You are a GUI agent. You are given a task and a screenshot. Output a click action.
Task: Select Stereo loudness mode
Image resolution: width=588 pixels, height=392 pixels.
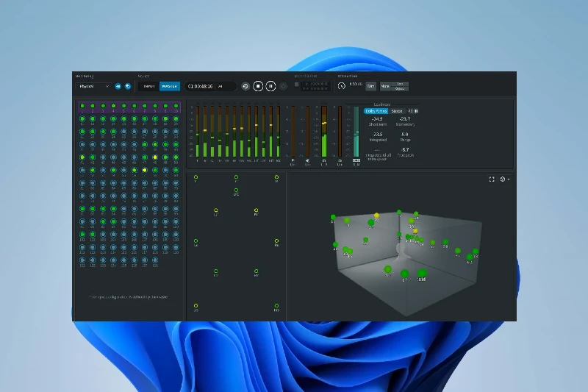pyautogui.click(x=396, y=111)
